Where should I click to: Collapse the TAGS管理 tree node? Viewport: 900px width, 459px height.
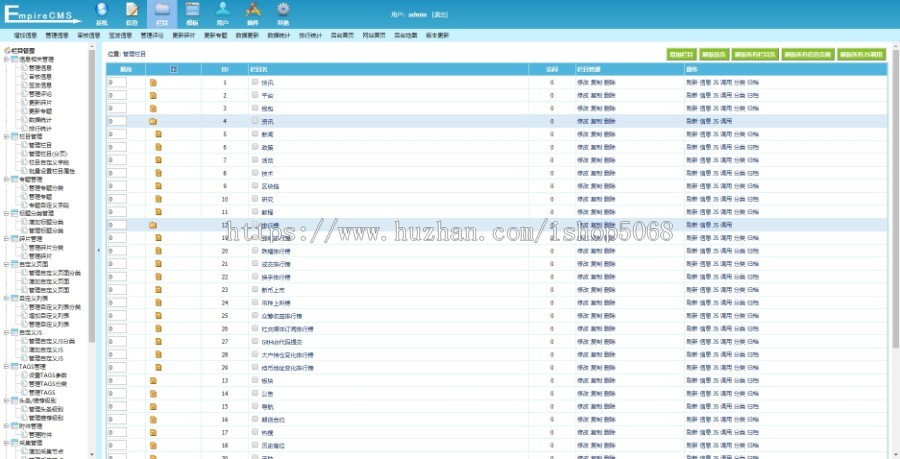click(6, 367)
